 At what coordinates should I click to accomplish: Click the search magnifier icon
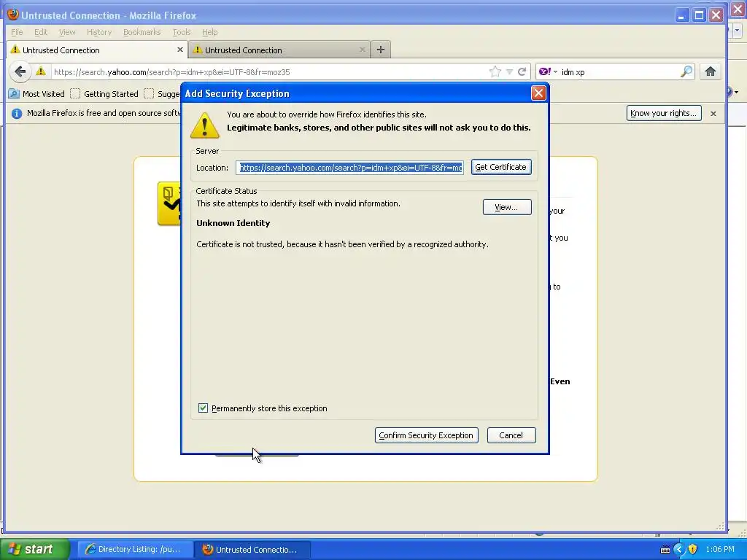click(686, 72)
